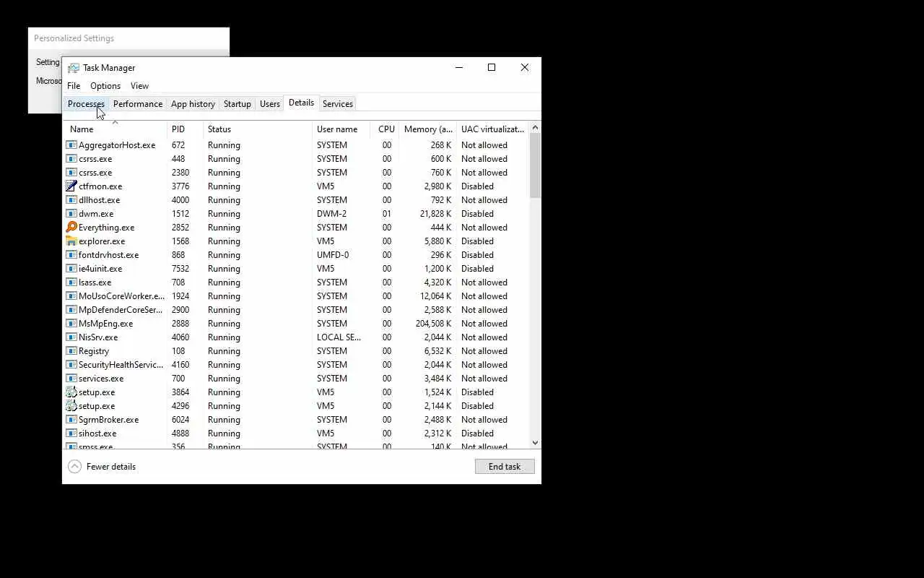
Task: Select the PID 7532 cell
Action: (180, 269)
